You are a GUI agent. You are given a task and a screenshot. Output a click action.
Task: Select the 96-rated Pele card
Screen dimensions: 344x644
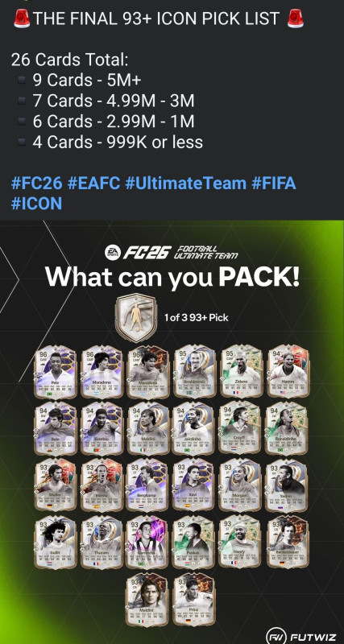55,372
